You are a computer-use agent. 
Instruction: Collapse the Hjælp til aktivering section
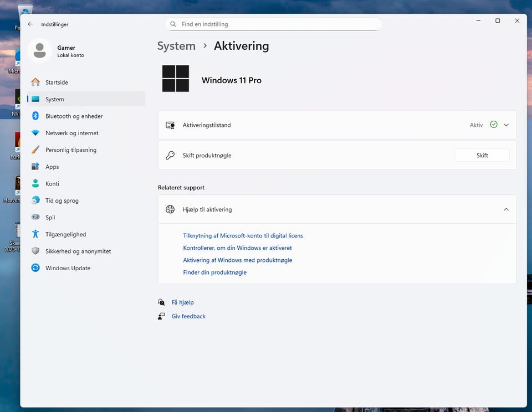pos(506,209)
